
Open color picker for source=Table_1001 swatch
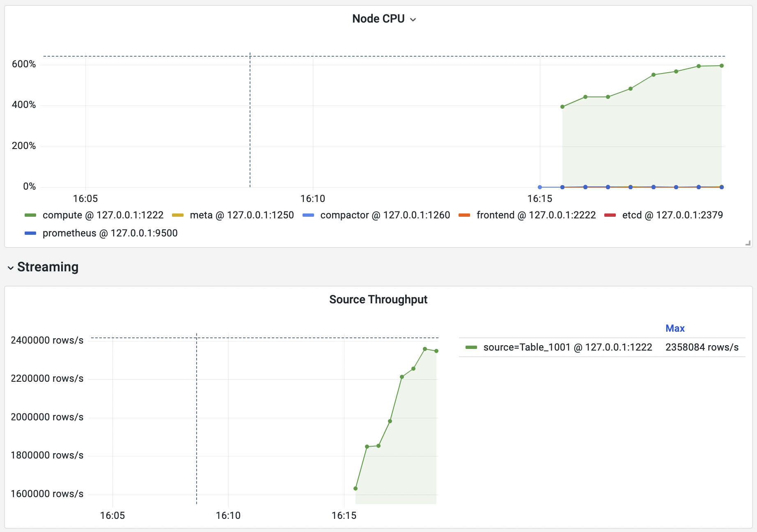pos(471,347)
